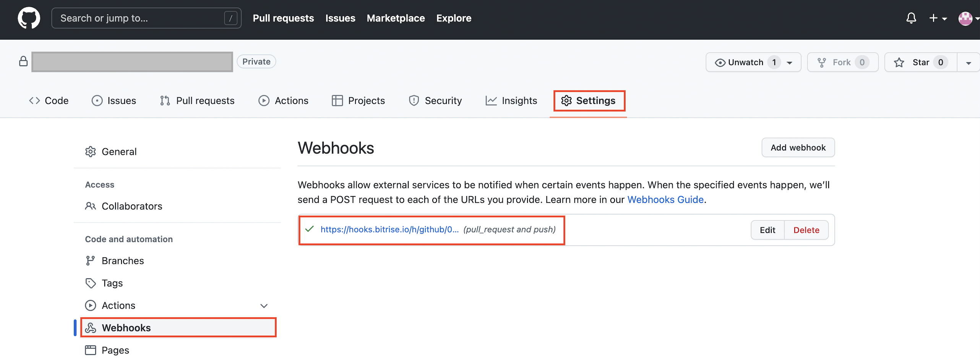Expand the Actions section in sidebar

pos(264,306)
